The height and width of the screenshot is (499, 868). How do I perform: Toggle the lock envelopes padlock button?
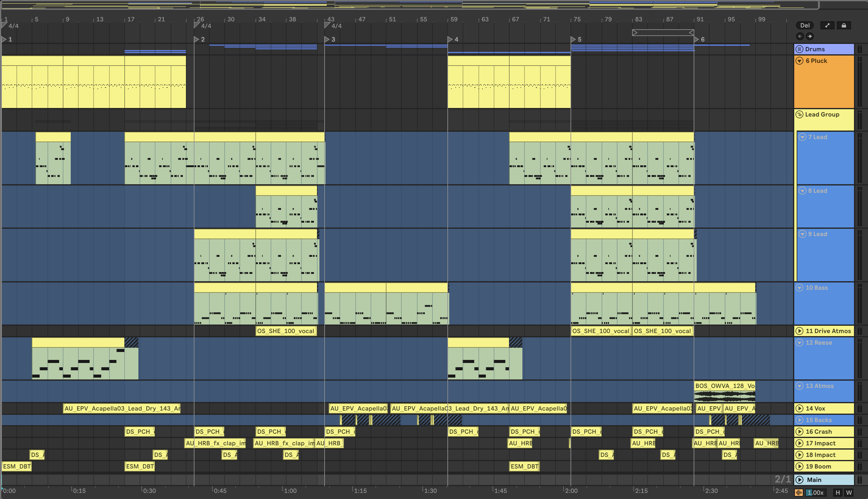[844, 25]
